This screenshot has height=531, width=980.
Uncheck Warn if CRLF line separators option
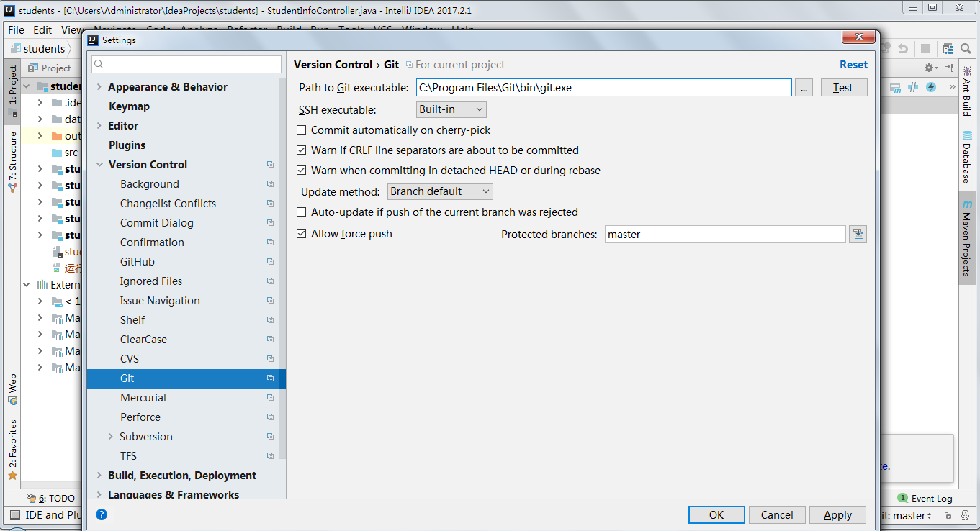302,150
